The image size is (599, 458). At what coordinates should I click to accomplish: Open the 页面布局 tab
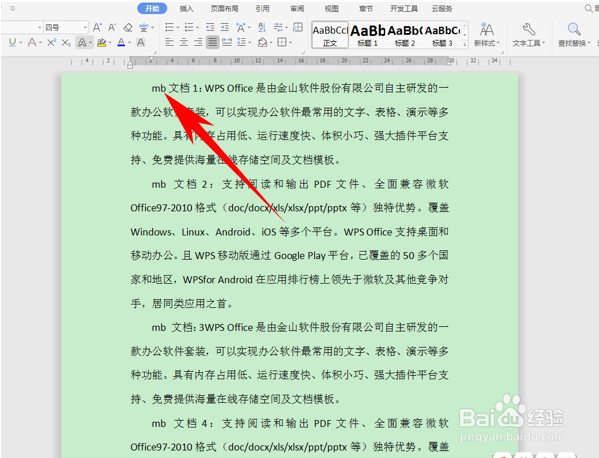coord(225,8)
